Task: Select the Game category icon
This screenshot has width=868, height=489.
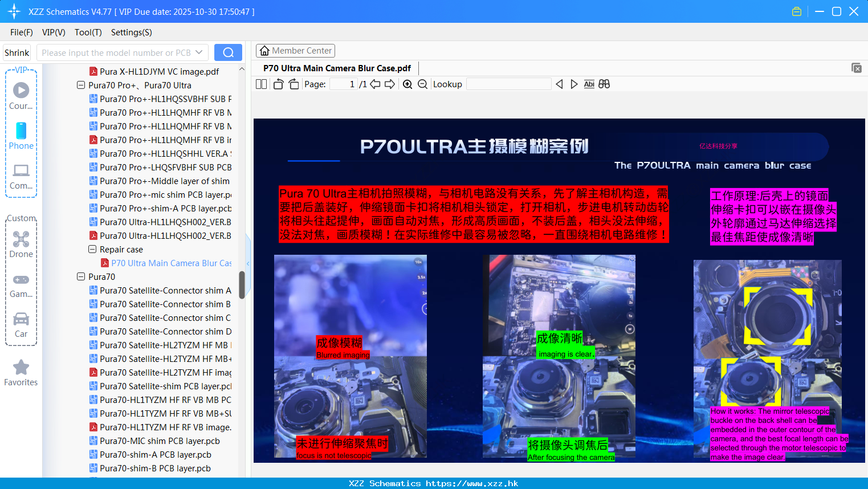Action: coord(21,285)
